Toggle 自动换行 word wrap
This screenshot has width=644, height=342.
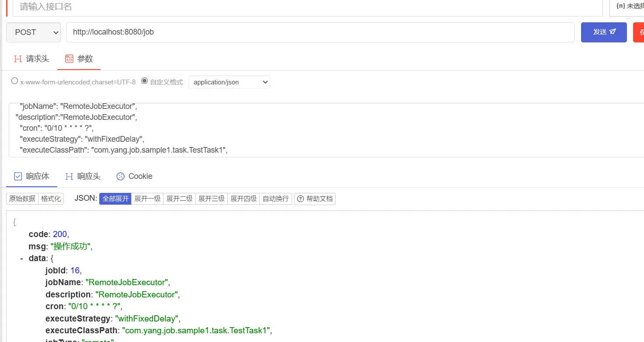[x=275, y=199]
